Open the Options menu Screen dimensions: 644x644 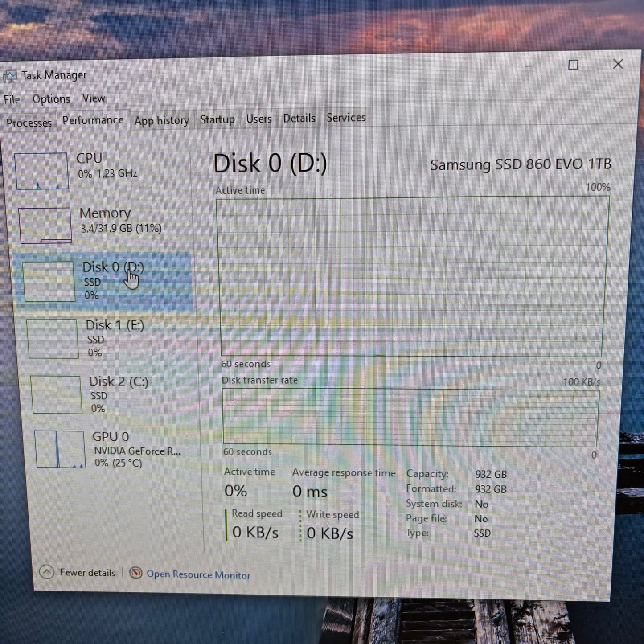coord(51,99)
